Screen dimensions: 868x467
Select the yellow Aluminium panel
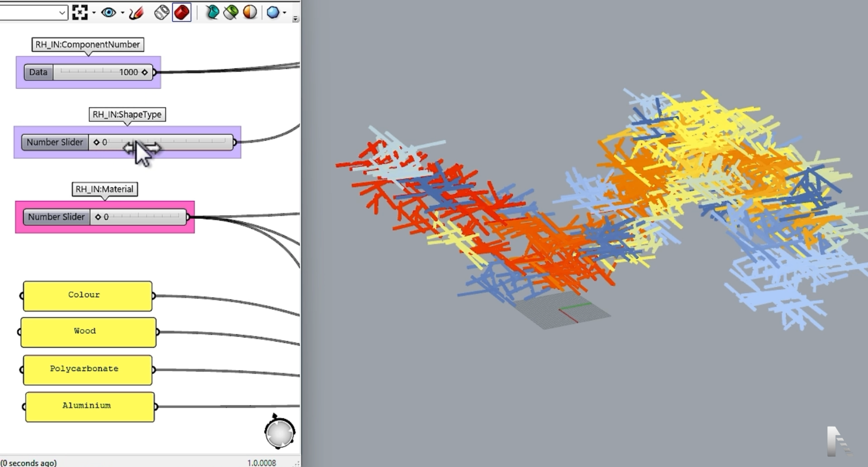point(90,407)
